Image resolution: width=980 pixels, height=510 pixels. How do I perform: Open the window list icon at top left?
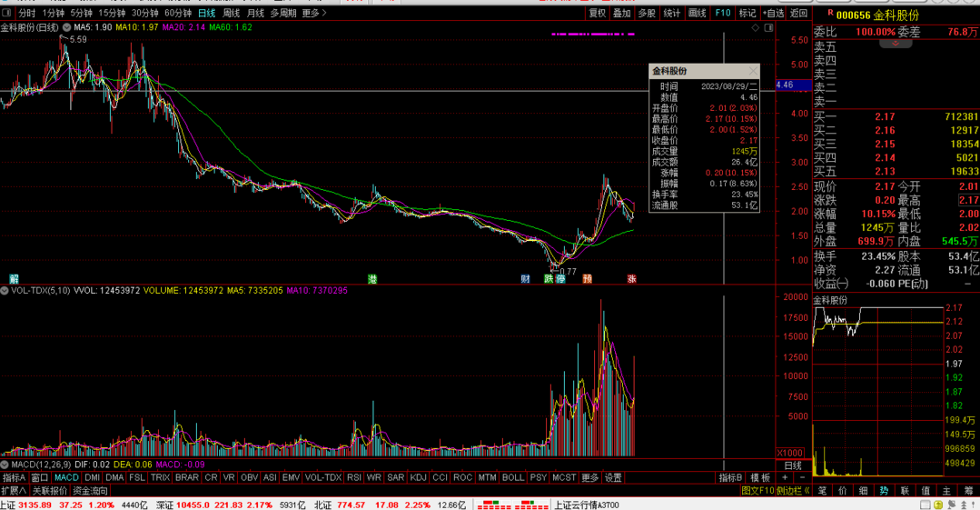(x=7, y=13)
